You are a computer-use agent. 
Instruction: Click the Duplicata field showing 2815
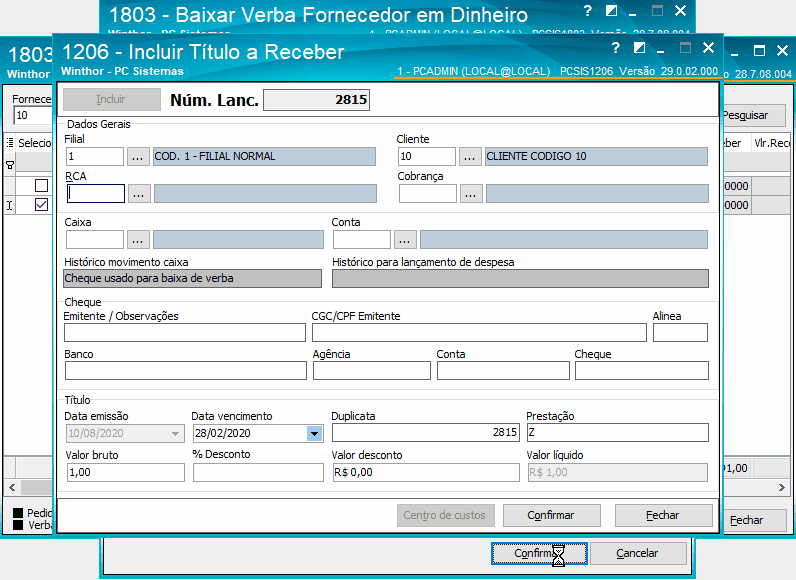[425, 433]
